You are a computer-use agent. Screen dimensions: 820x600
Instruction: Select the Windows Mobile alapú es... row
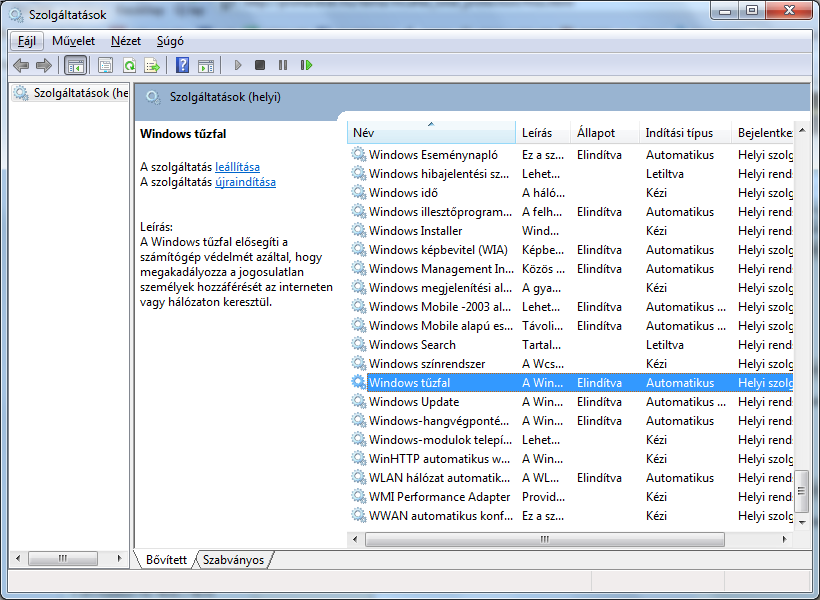coord(571,325)
